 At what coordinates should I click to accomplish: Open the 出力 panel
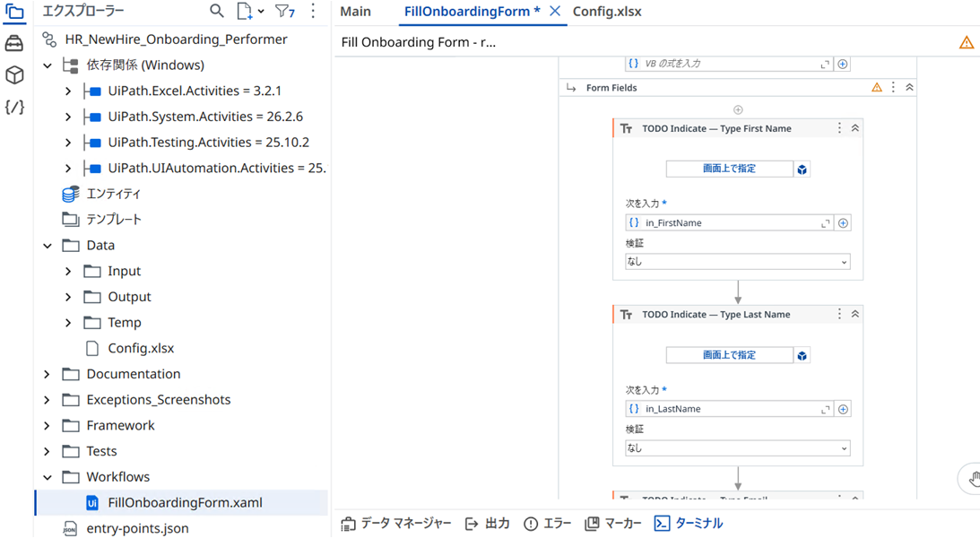point(488,524)
